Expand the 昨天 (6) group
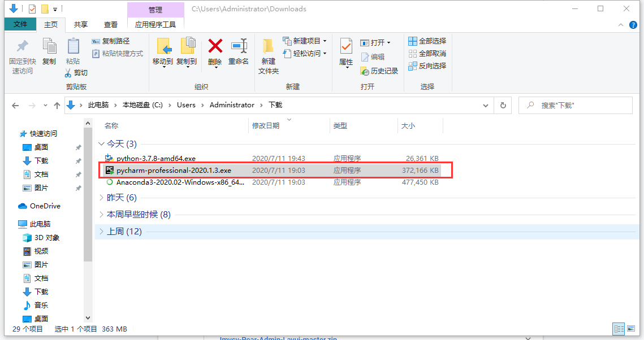Viewport: 644px width, 340px height. [101, 198]
